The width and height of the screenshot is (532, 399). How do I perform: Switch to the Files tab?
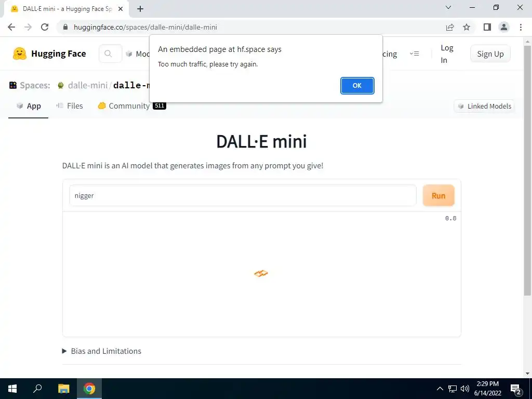click(x=70, y=106)
